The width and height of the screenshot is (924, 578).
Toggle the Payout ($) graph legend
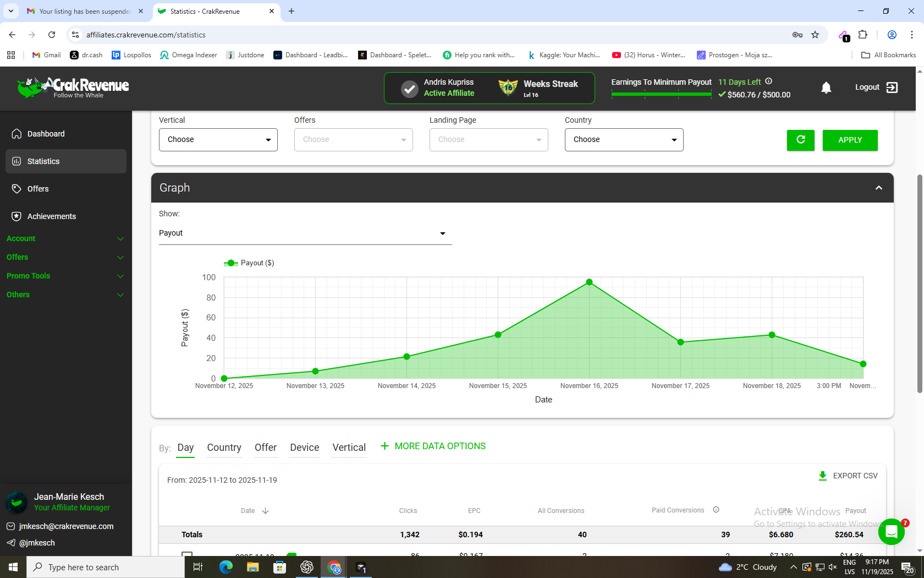click(249, 263)
